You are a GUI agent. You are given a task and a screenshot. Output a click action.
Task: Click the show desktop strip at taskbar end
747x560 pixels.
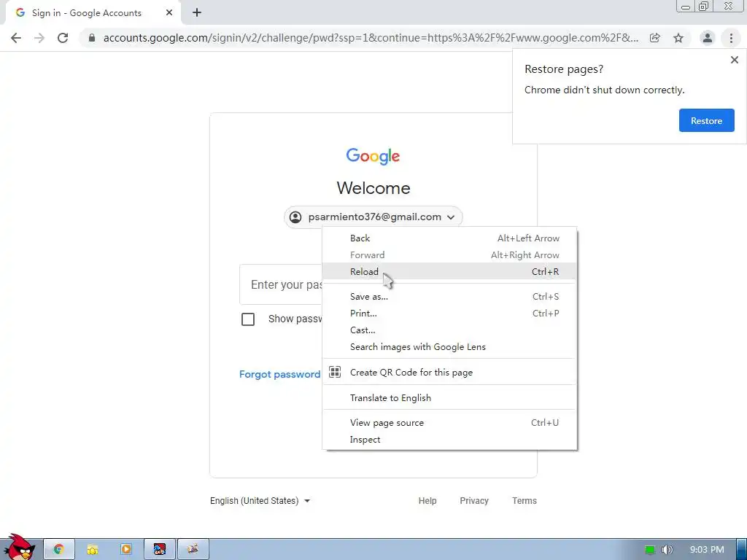click(x=742, y=550)
